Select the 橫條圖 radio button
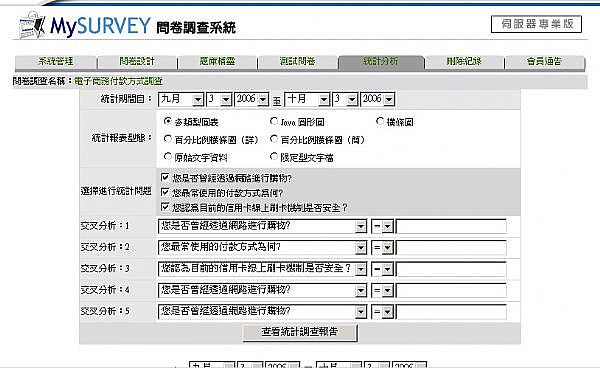This screenshot has height=368, width=600. (380, 121)
